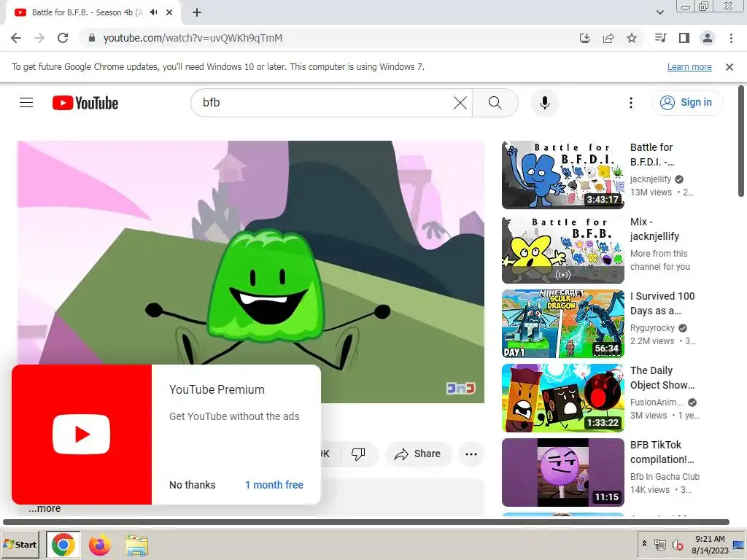Screen dimensions: 747x560
Task: Click the Bfb In Gacha Club channel
Action: coord(665,477)
